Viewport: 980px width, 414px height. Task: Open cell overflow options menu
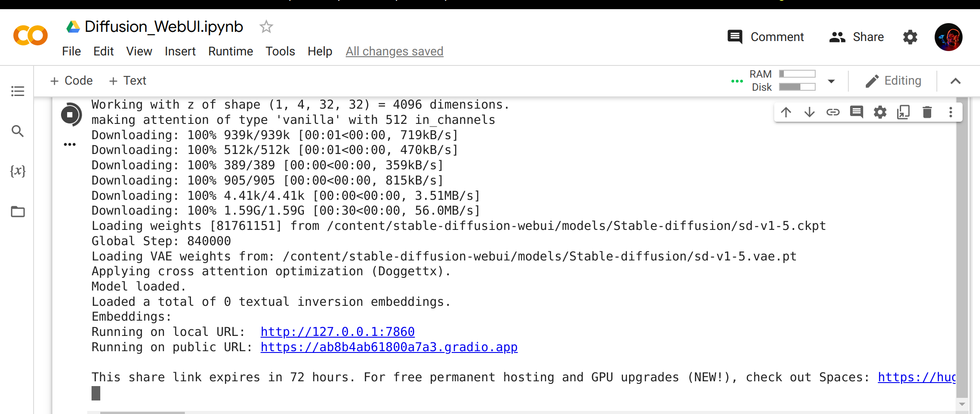950,112
